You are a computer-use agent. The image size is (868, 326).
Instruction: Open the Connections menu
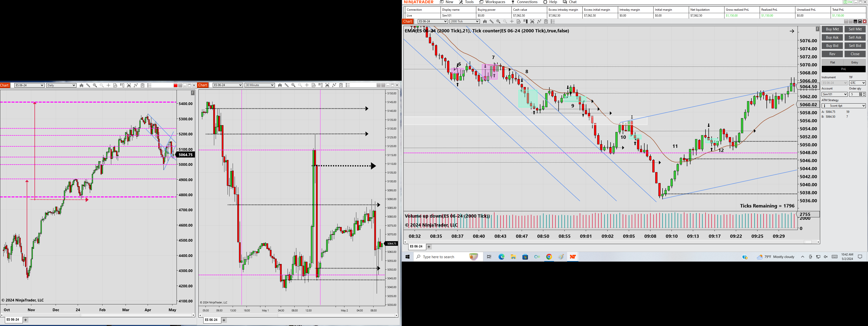click(x=524, y=2)
